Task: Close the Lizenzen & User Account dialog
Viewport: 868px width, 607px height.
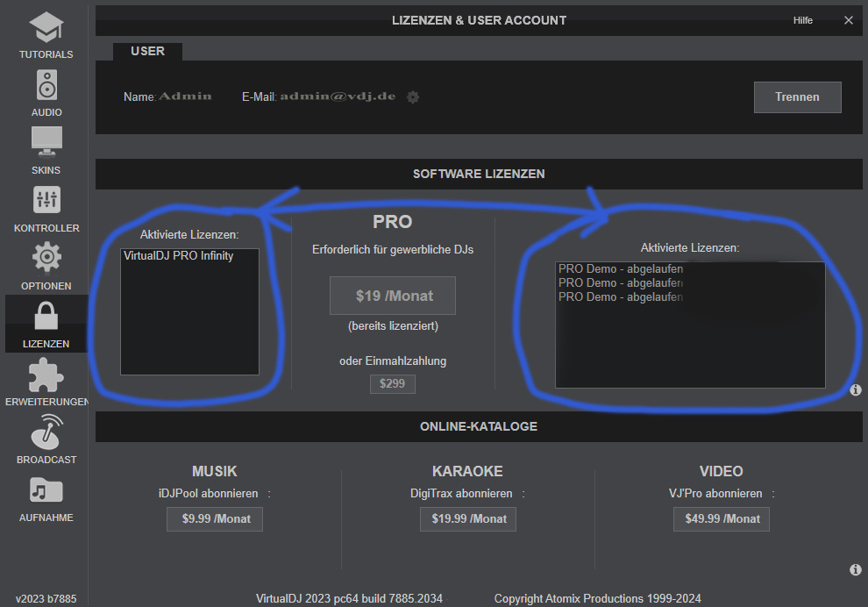Action: pos(848,20)
